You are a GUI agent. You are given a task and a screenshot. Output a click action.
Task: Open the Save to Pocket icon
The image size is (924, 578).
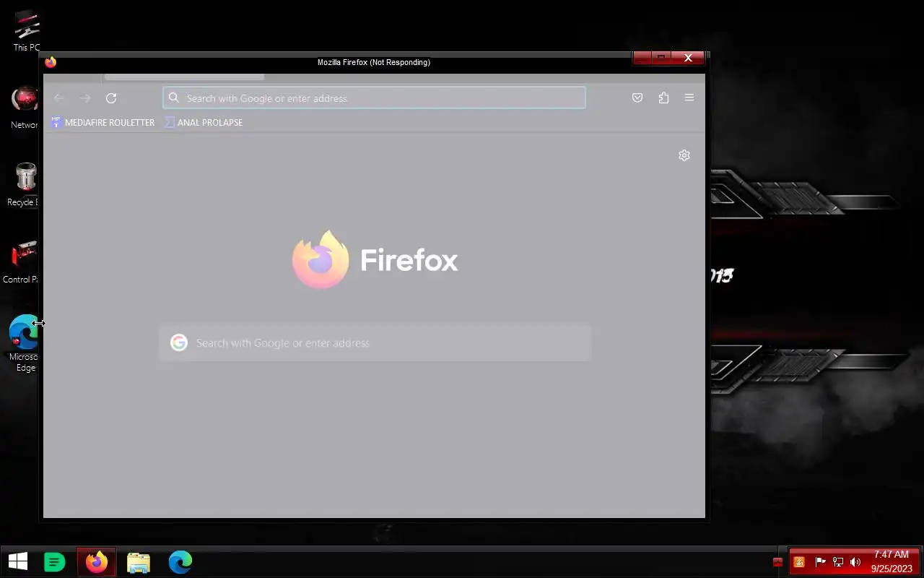[637, 98]
